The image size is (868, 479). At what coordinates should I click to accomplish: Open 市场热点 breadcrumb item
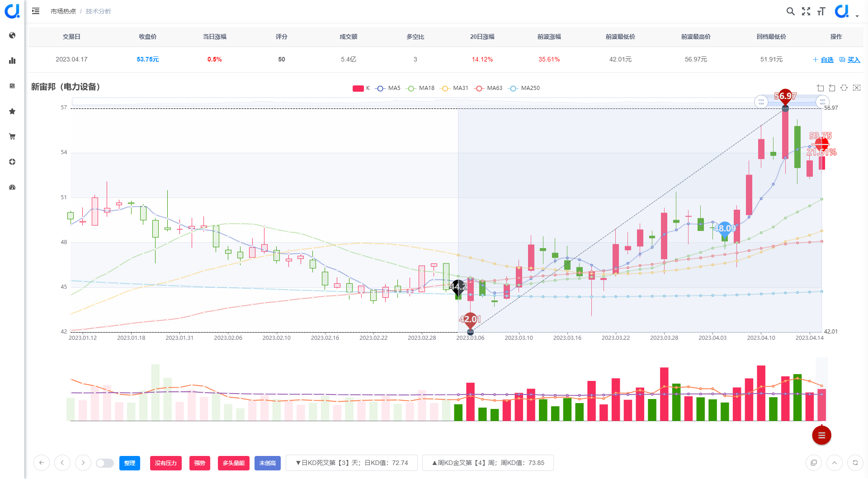[x=63, y=11]
